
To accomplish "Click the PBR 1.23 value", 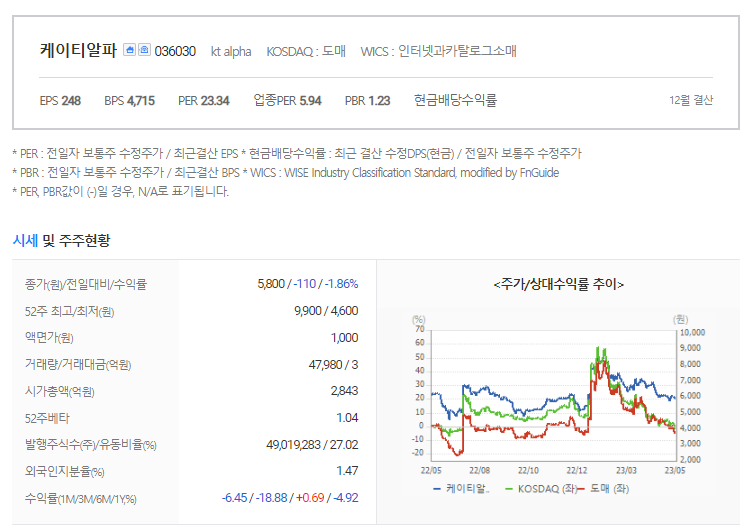I will point(367,101).
